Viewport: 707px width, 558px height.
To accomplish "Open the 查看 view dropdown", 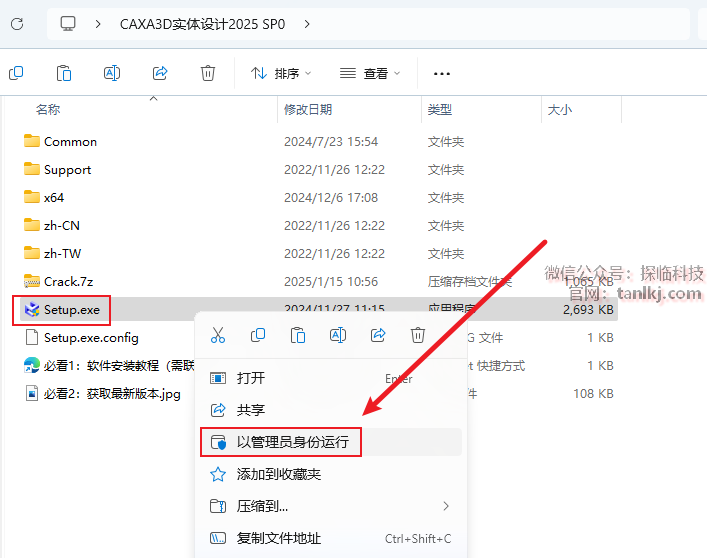I will (x=370, y=73).
